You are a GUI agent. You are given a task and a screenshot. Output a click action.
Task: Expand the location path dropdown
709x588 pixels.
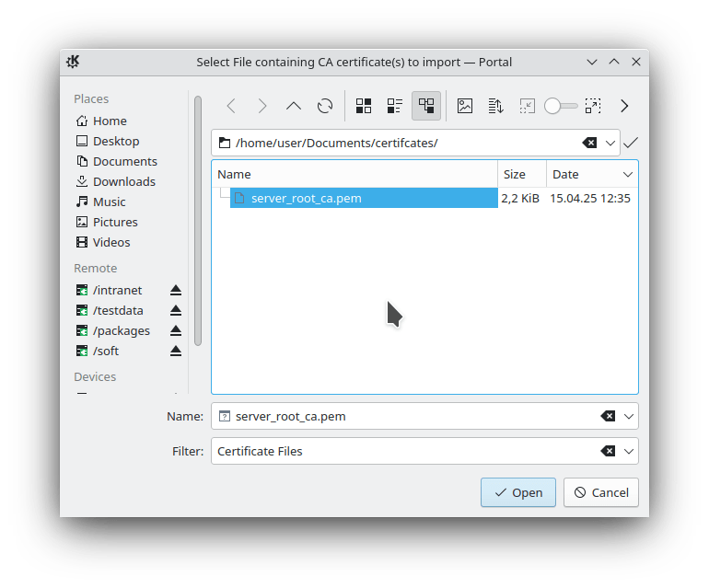click(610, 143)
